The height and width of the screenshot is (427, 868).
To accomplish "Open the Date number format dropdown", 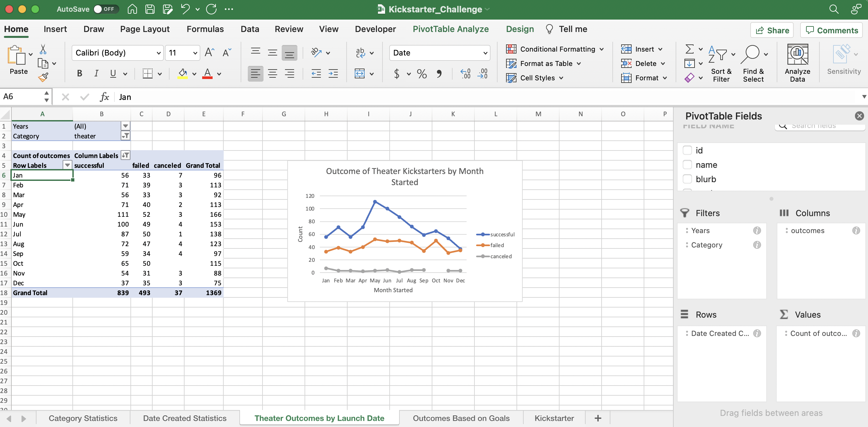I will click(485, 53).
